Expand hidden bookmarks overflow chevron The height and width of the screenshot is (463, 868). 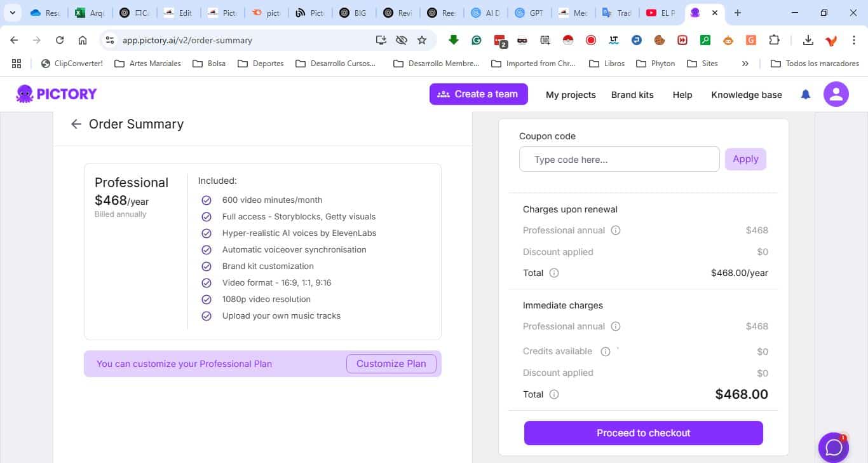click(x=745, y=64)
